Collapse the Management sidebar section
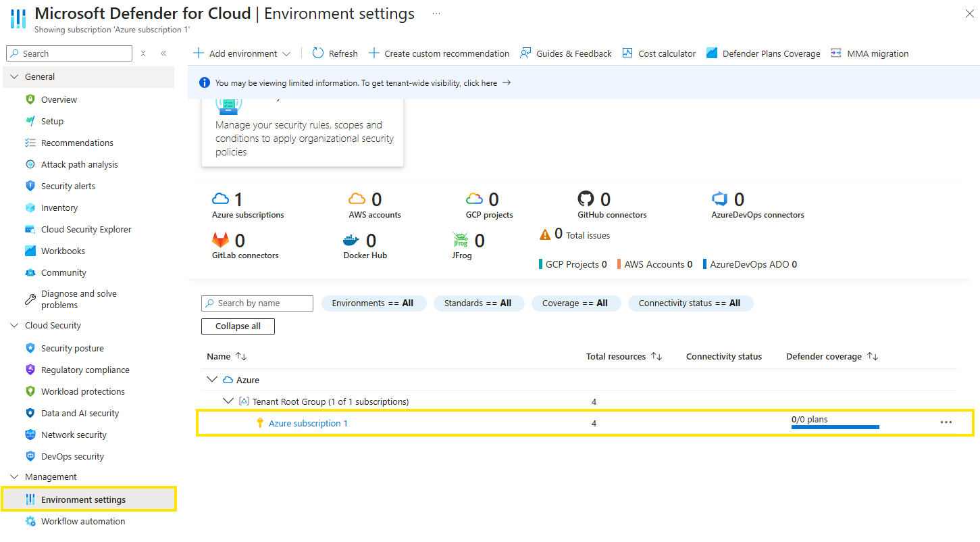Viewport: 980px width, 542px height. coord(14,476)
